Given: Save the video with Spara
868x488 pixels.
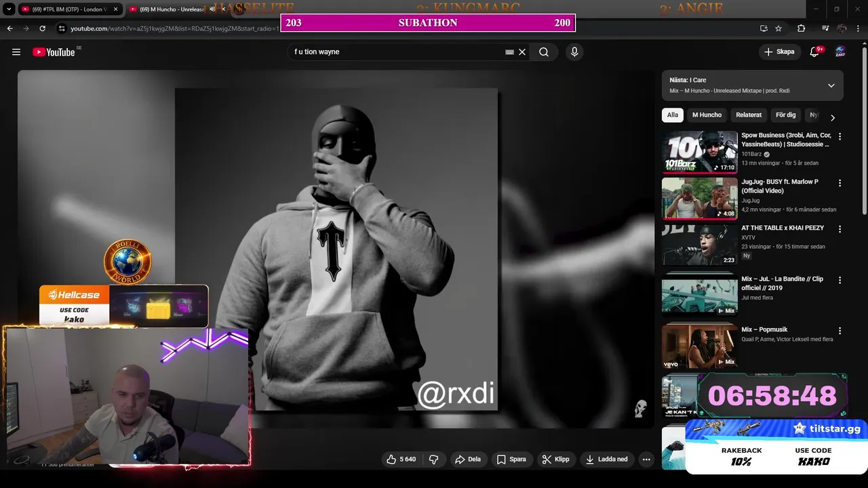Looking at the screenshot, I should pyautogui.click(x=511, y=460).
